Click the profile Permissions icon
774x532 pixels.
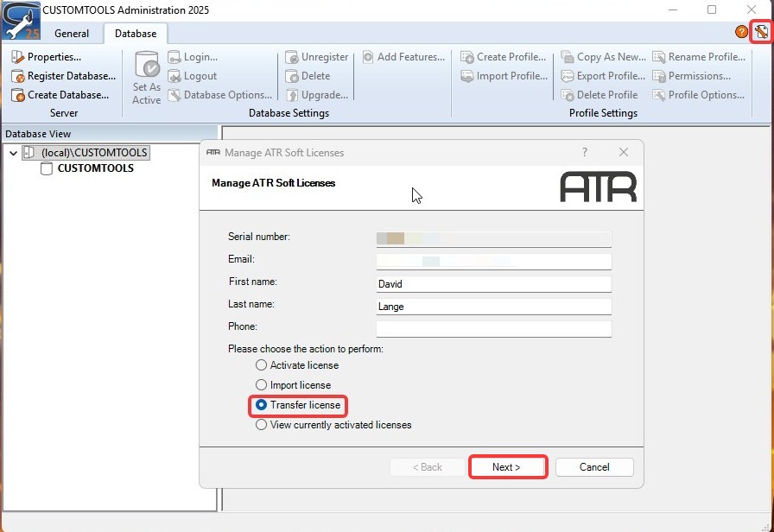658,76
